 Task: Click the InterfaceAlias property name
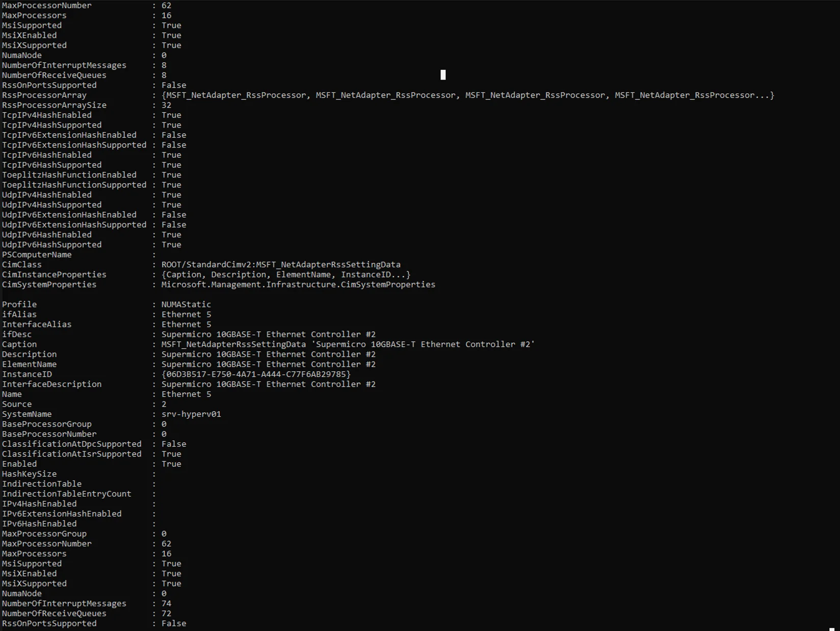click(37, 324)
